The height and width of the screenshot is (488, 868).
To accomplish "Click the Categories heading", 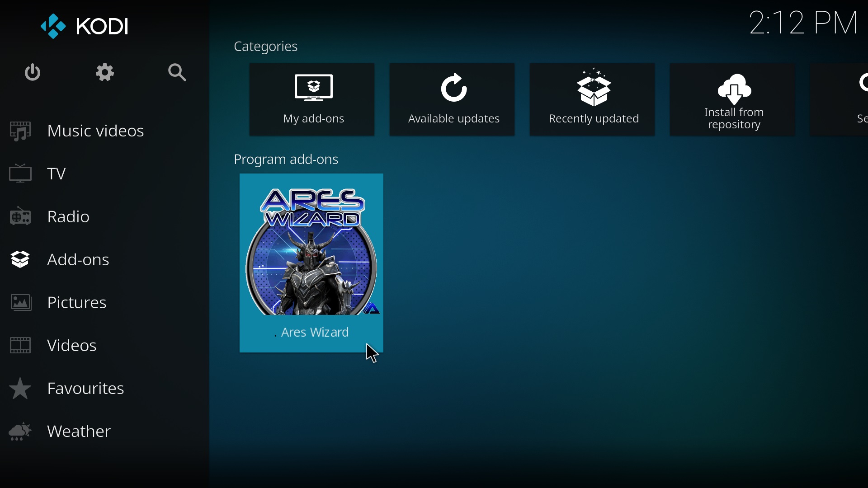I will (x=266, y=47).
